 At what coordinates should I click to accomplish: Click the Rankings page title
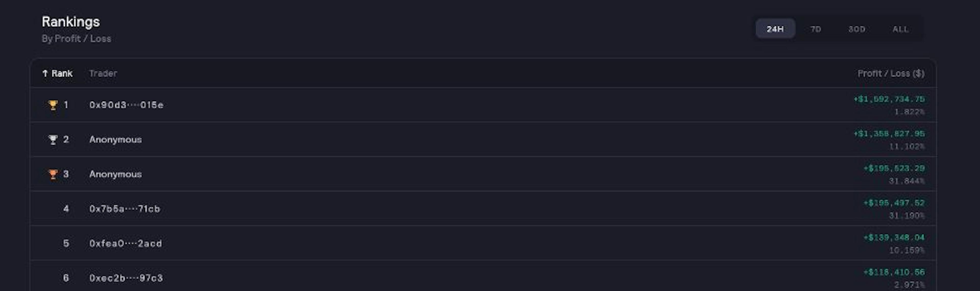[70, 22]
